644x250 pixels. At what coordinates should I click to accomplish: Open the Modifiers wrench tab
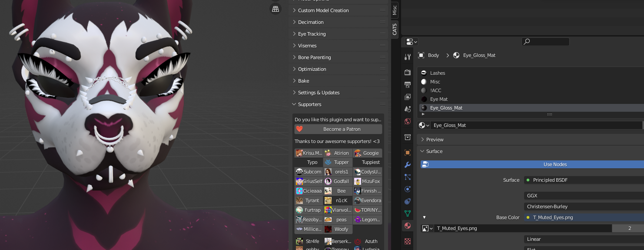[x=408, y=165]
